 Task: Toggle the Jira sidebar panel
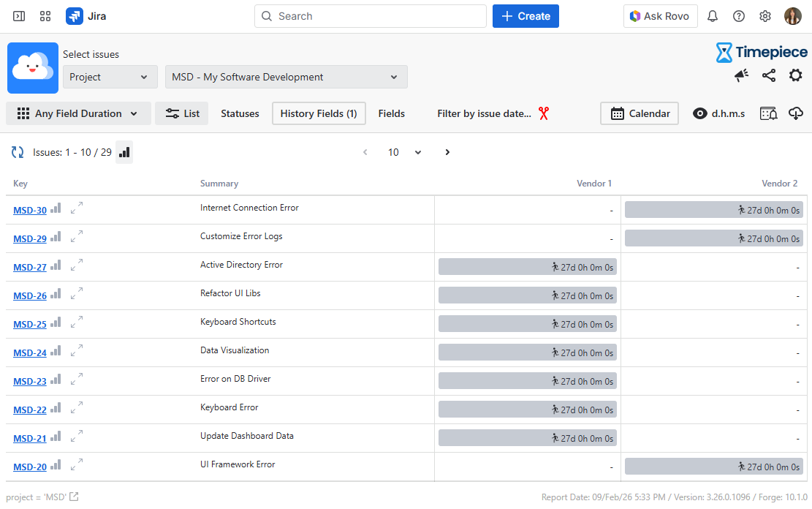tap(19, 16)
